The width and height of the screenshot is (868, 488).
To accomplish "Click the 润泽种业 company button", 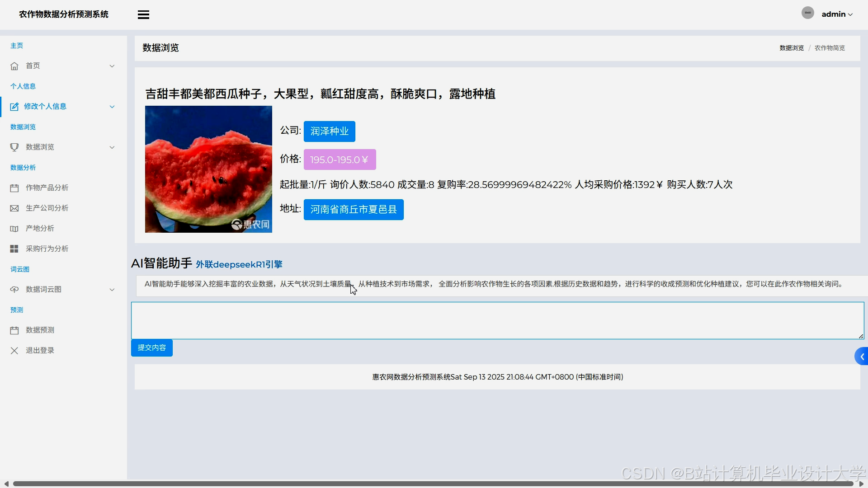I will [x=329, y=131].
